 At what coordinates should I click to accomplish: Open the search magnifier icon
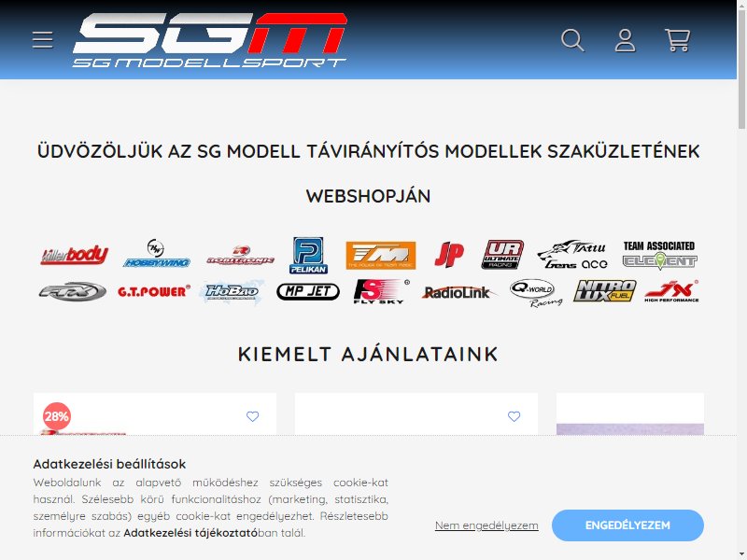click(x=572, y=40)
